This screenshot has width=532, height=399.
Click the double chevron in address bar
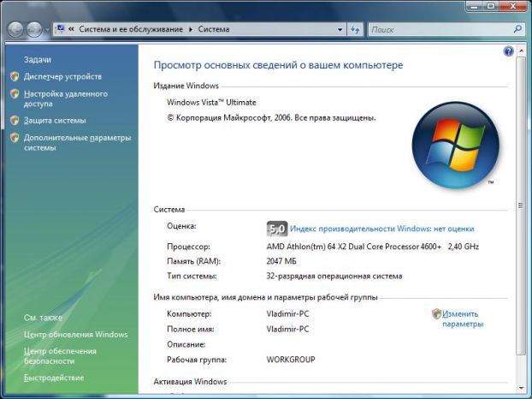[71, 29]
